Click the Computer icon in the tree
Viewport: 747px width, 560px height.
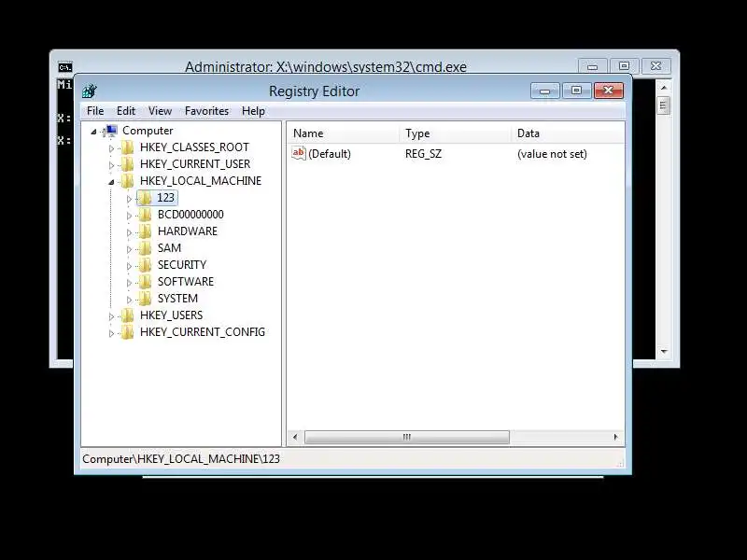(111, 131)
